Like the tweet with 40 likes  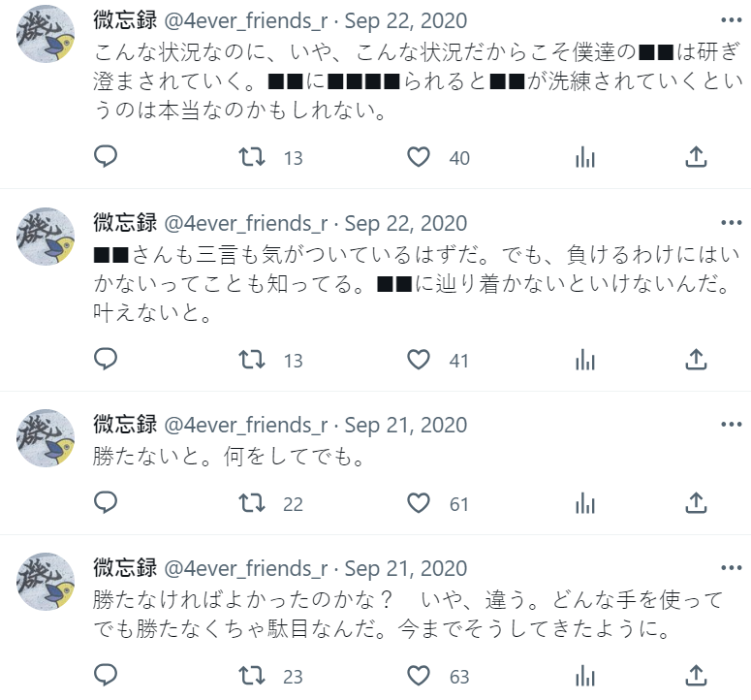[418, 157]
